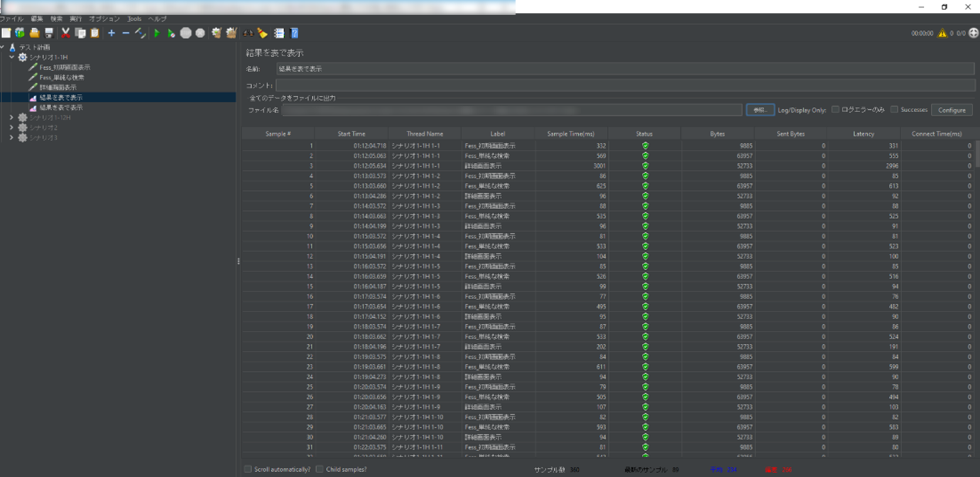Click the Bytes column header
980x477 pixels.
(x=718, y=134)
